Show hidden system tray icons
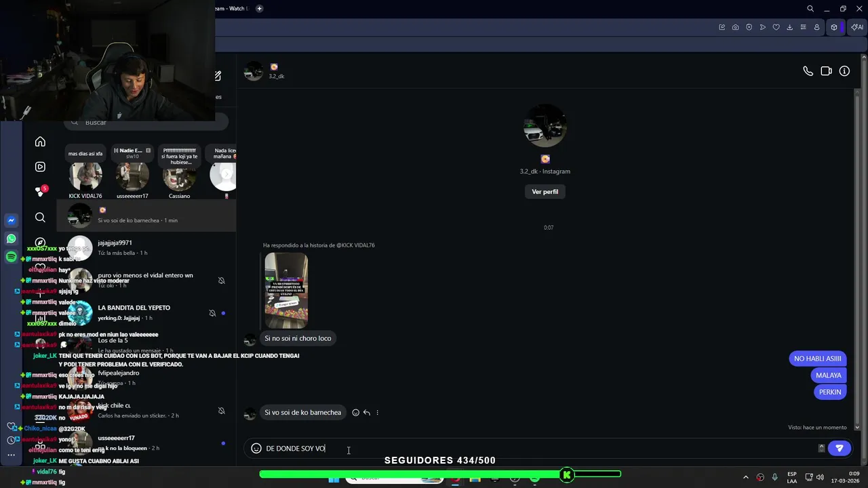The image size is (868, 488). click(x=745, y=477)
